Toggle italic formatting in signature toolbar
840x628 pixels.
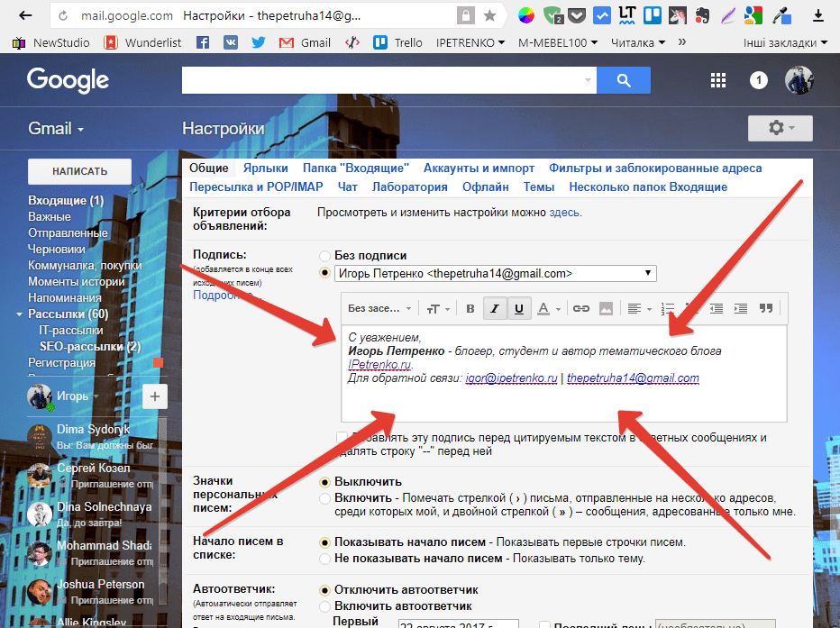click(x=495, y=308)
